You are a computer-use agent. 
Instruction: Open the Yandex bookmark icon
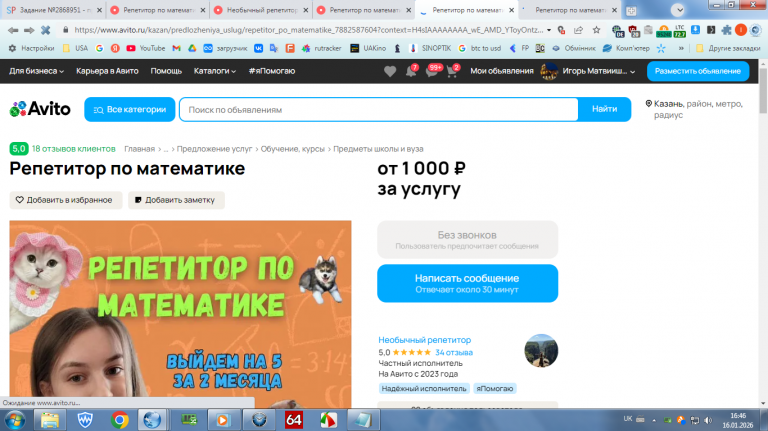(115, 48)
